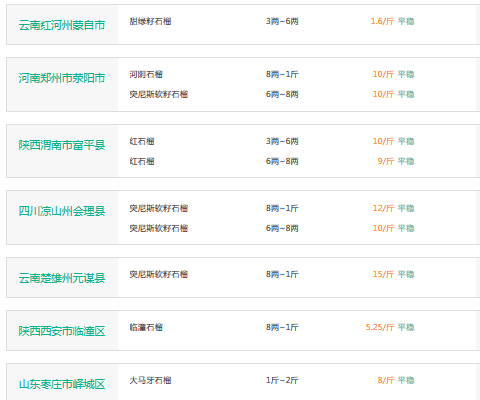Screen dimensions: 480x400
Task: Open 云南红河州蒙自市 region link
Action: pos(62,25)
